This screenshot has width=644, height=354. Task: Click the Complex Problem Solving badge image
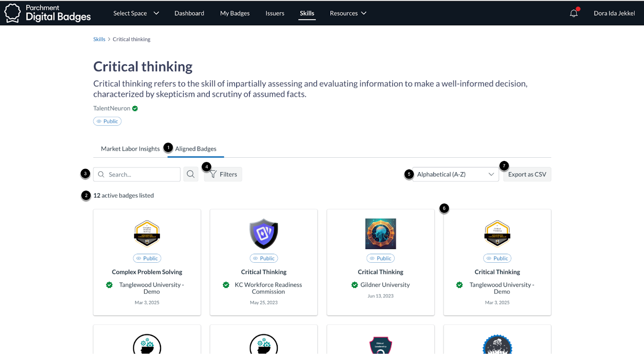pos(147,234)
